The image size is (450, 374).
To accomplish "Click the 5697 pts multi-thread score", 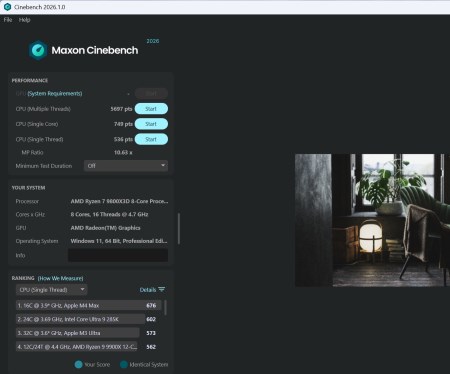I will [x=121, y=109].
